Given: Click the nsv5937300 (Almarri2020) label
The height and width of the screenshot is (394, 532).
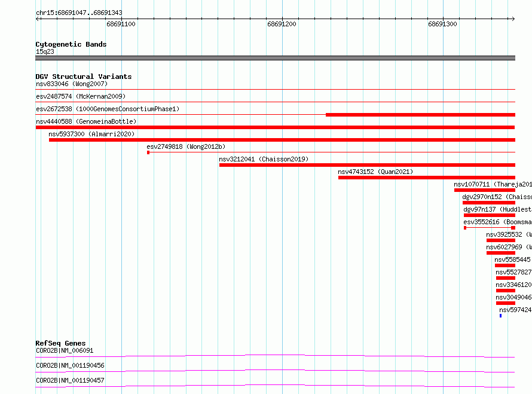Looking at the screenshot, I should (91, 134).
